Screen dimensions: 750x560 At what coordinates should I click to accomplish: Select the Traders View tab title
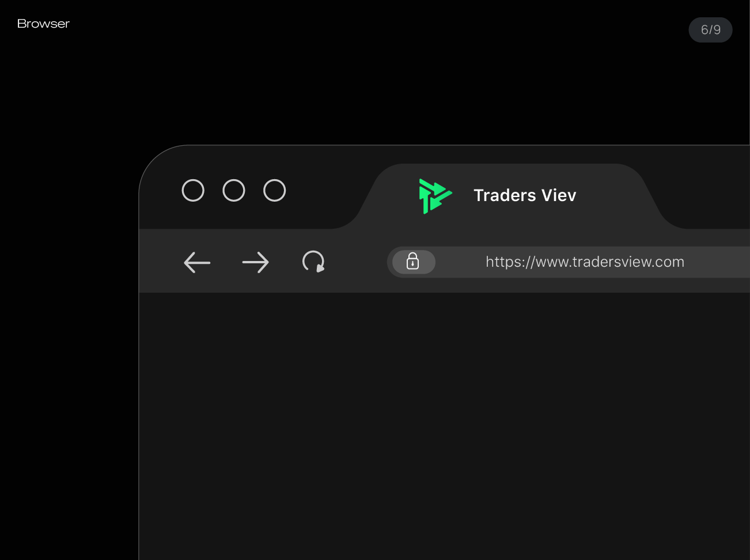coord(525,195)
